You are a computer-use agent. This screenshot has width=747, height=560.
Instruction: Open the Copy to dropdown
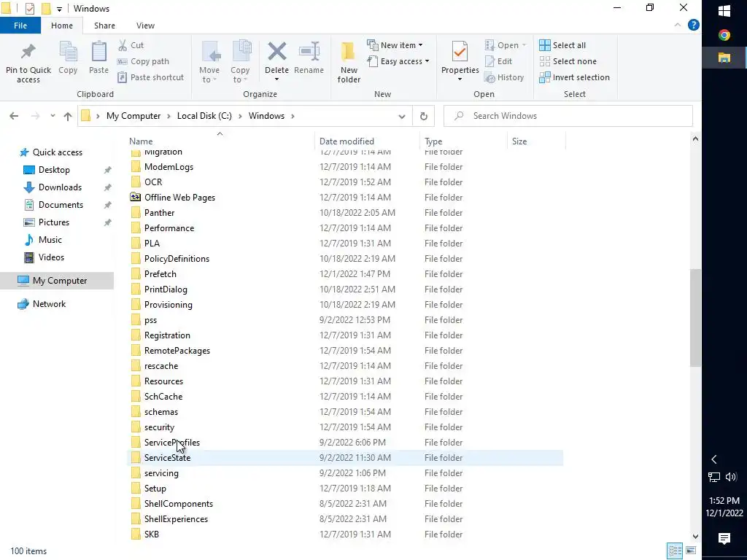[240, 63]
